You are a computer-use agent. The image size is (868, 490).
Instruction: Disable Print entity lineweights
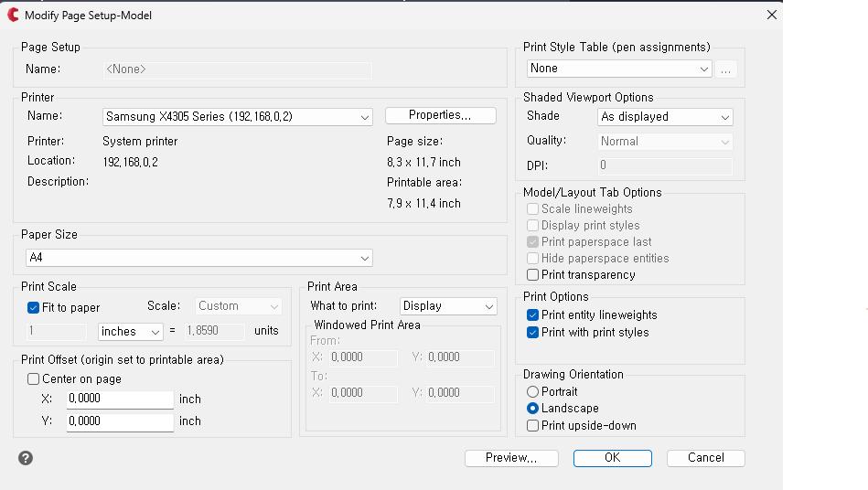[533, 314]
